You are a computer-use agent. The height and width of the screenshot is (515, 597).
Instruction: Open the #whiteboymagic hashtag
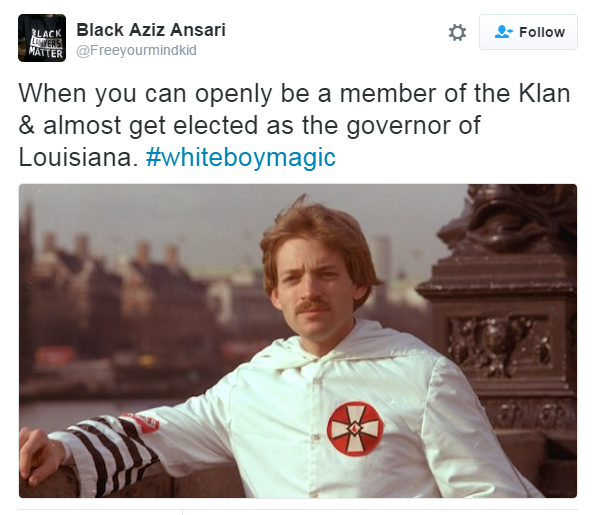[x=241, y=157]
